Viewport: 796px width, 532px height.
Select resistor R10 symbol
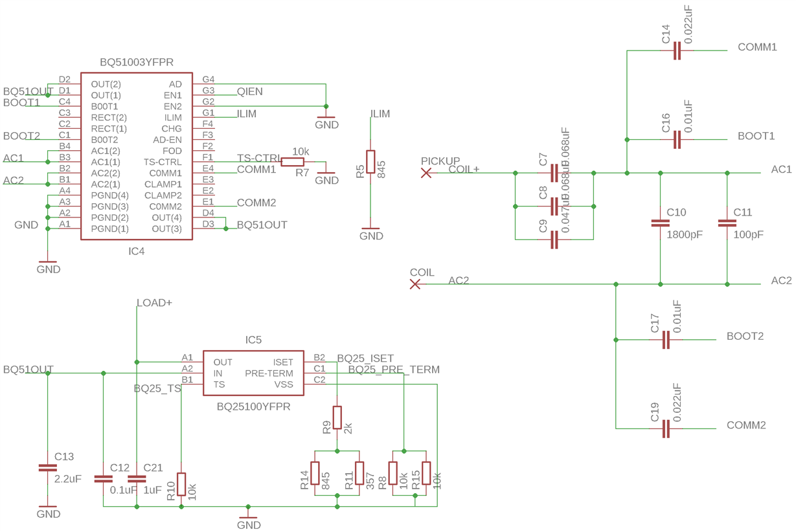point(181,484)
